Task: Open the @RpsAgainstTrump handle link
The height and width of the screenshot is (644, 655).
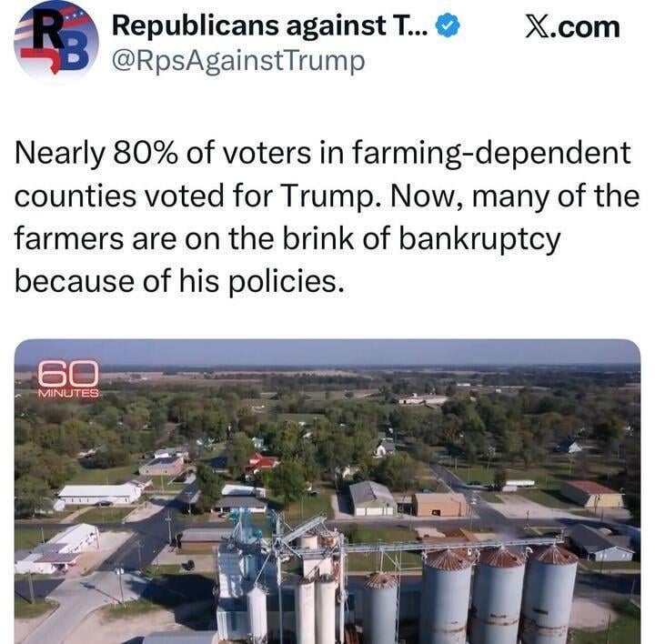Action: (237, 61)
